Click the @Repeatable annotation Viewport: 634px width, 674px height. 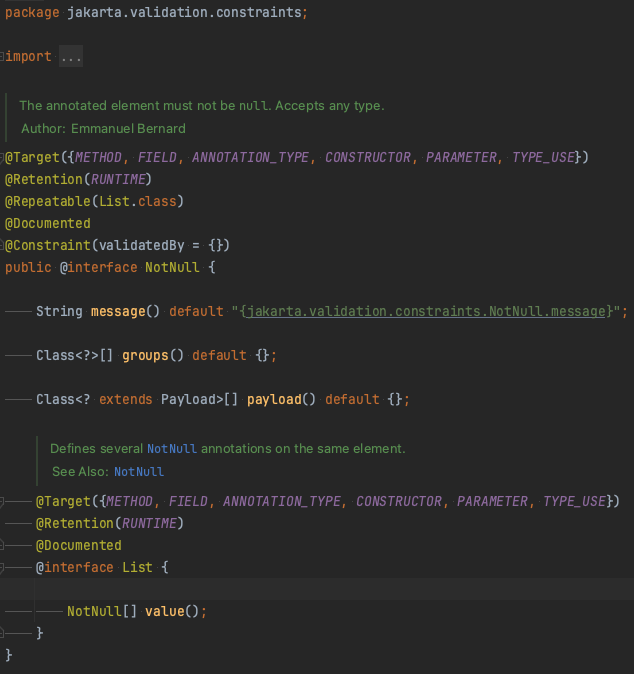point(48,201)
